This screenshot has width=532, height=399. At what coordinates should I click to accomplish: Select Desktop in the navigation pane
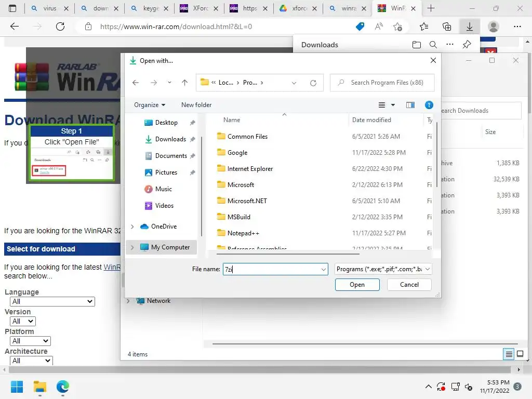(166, 123)
